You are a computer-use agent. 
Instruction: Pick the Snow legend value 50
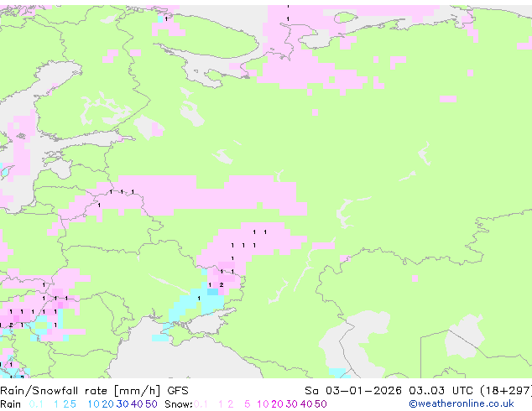point(321,404)
